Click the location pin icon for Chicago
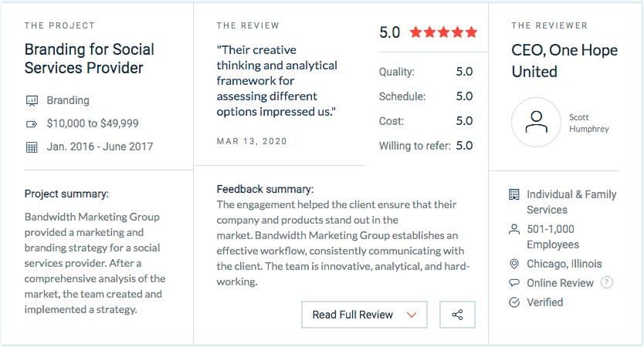Image resolution: width=644 pixels, height=347 pixels. (514, 264)
